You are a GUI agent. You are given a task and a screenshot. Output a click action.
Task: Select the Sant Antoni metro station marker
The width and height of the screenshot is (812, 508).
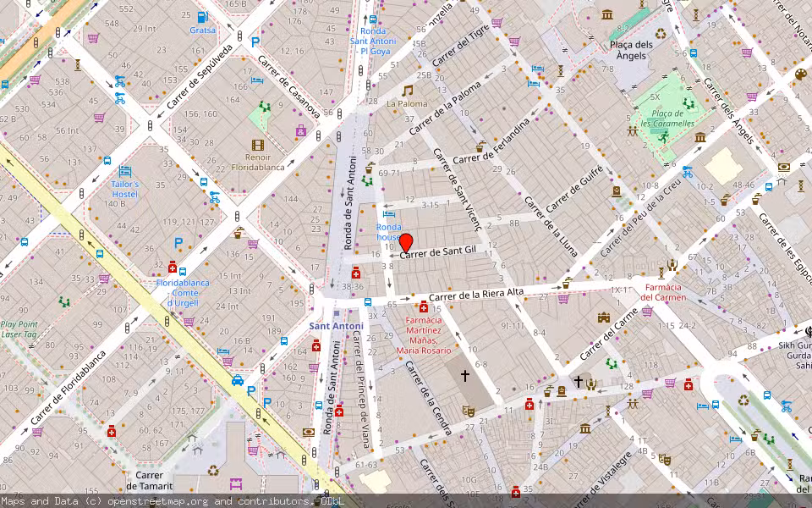coord(337,313)
